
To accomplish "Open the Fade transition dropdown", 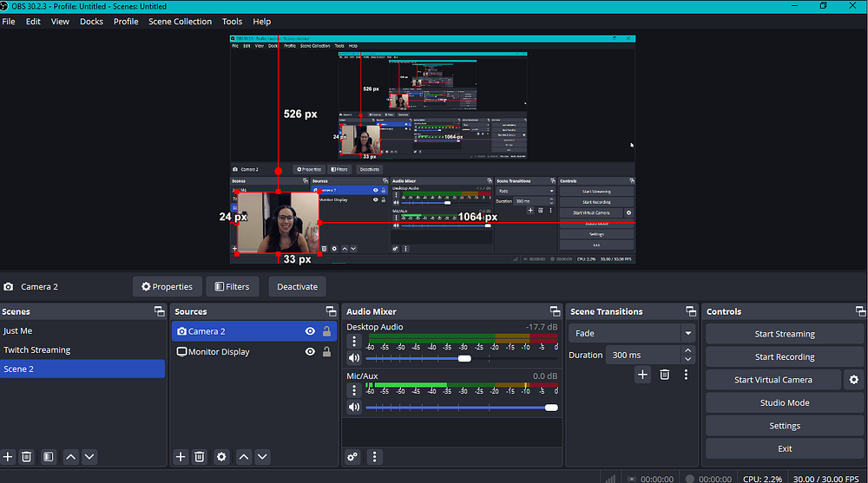I will (688, 333).
